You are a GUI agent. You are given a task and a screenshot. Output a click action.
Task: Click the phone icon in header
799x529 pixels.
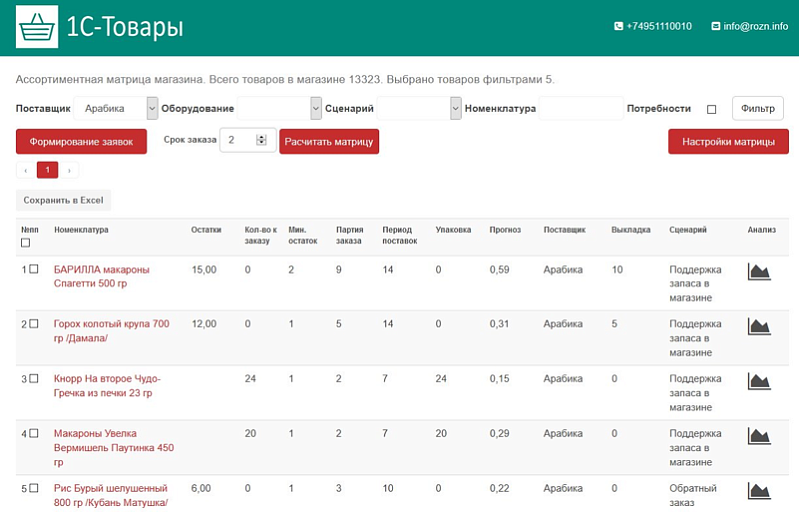pos(619,26)
